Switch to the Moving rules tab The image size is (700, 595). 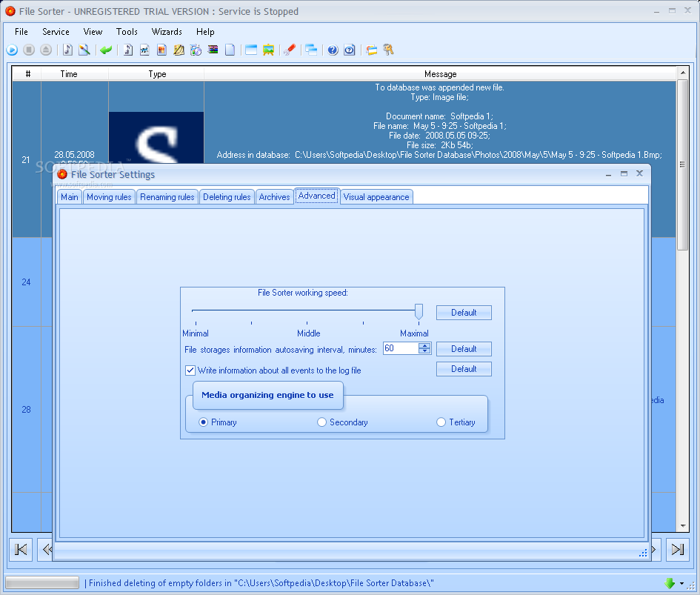point(109,197)
